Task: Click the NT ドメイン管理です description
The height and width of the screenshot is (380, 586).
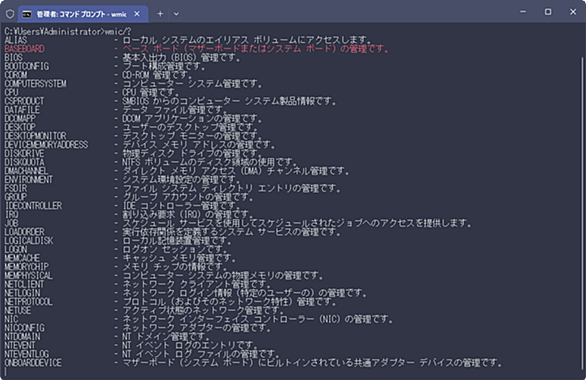Action: (166, 337)
